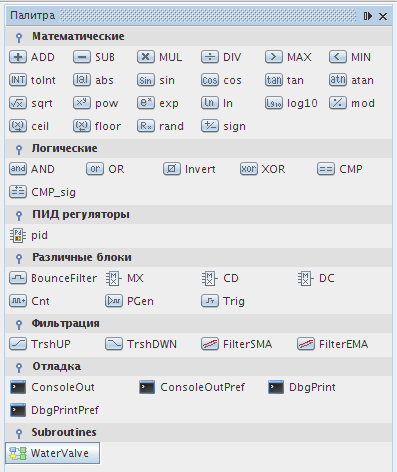Screen dimensions: 397x472
Task: Minimize the Палитра panel to sidebar
Action: click(x=368, y=16)
